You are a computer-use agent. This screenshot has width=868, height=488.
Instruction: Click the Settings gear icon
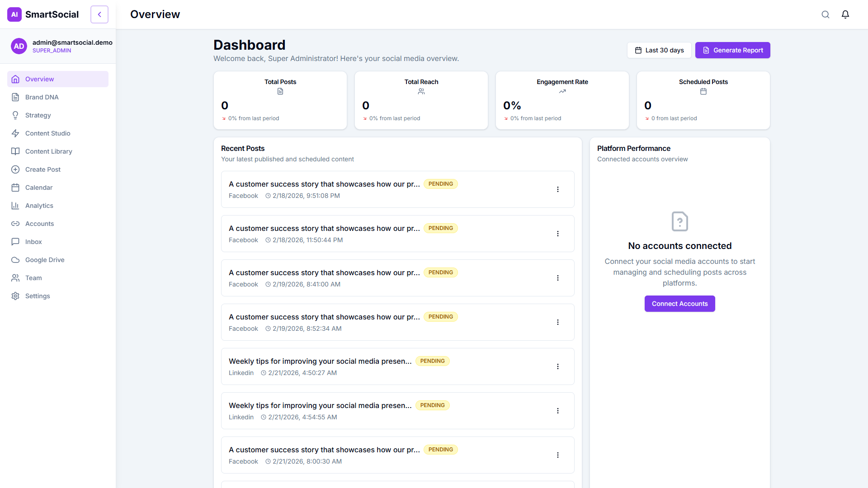coord(15,296)
